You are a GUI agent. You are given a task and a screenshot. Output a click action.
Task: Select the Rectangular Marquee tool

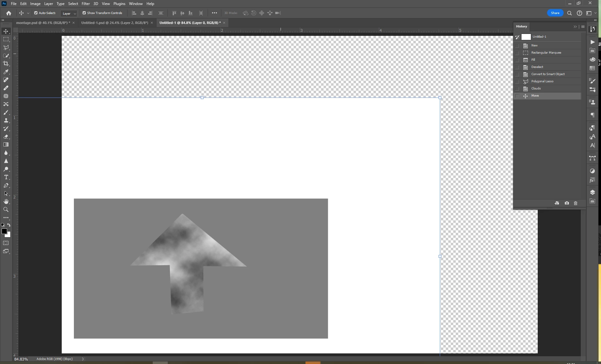[6, 39]
